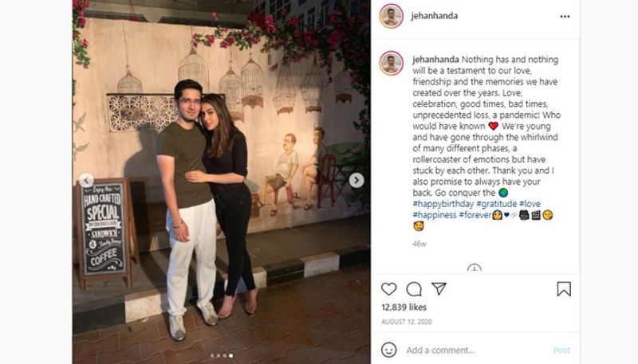Open the jehanhanda avatar beside the caption

391,63
